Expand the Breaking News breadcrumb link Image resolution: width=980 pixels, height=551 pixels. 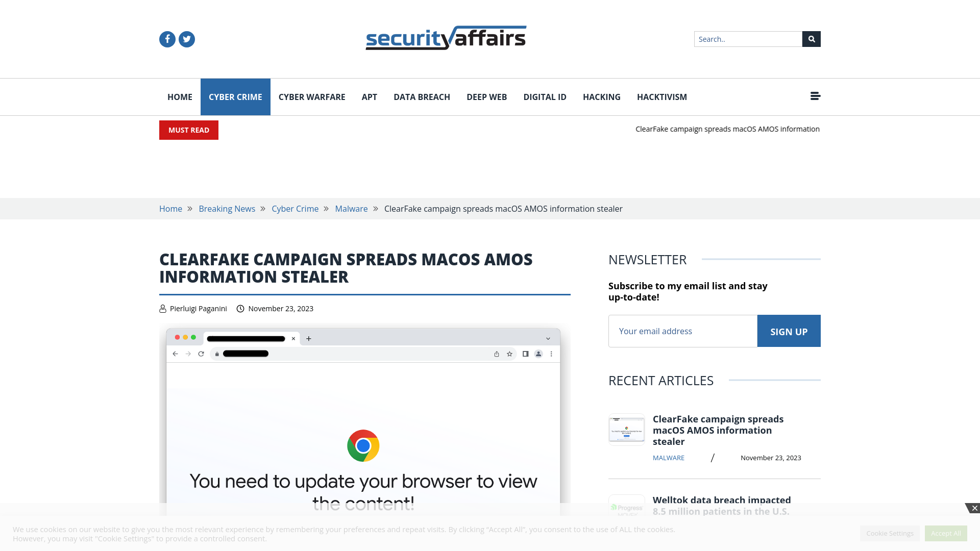click(x=227, y=209)
